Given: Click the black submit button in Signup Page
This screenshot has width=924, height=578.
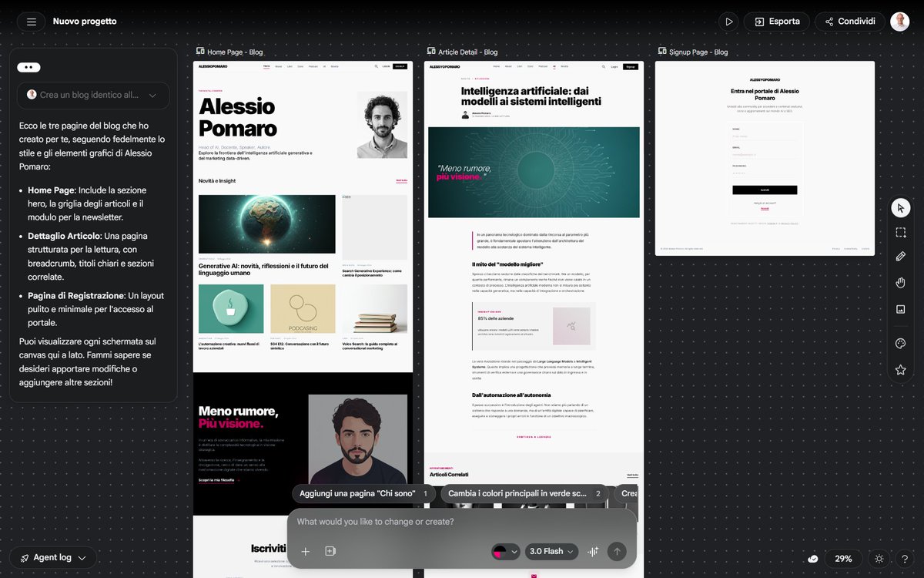Looking at the screenshot, I should point(765,190).
